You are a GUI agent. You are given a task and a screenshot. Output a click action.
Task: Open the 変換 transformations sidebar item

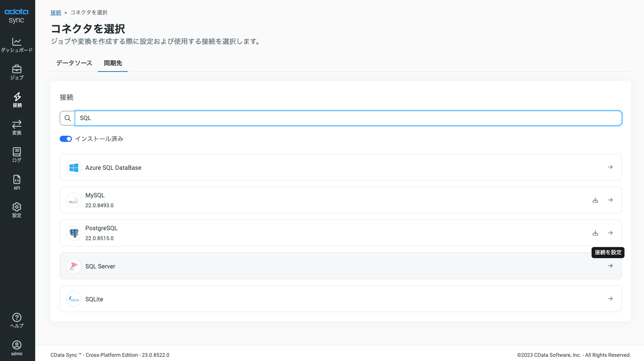17,127
